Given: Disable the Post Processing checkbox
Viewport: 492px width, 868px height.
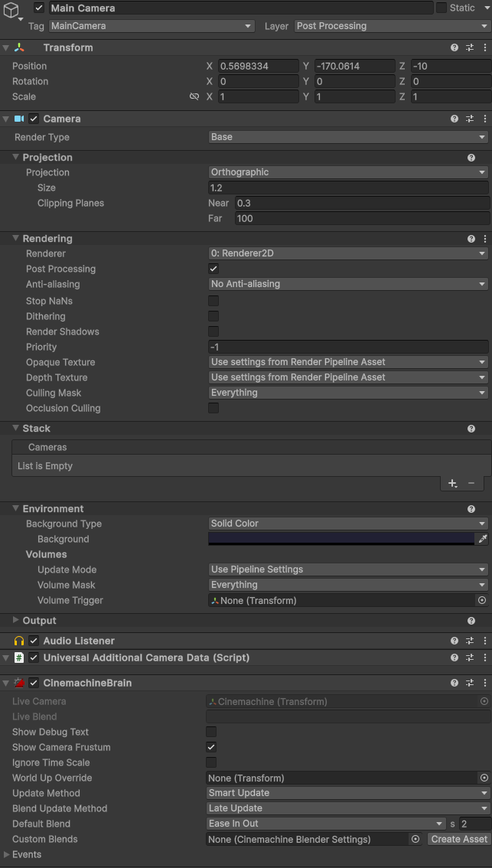Looking at the screenshot, I should click(x=213, y=269).
